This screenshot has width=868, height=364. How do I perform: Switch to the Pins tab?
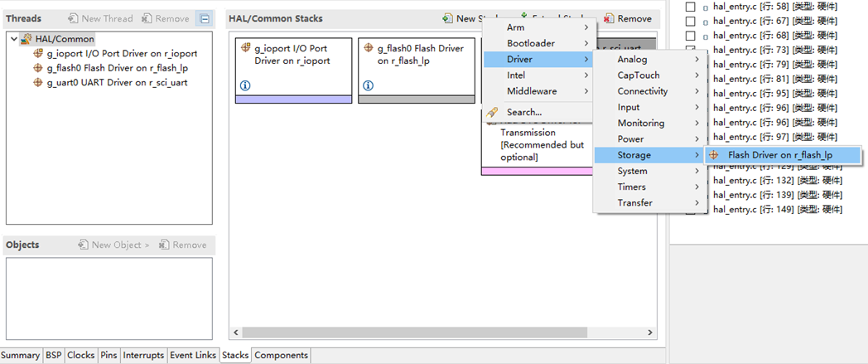coord(108,355)
